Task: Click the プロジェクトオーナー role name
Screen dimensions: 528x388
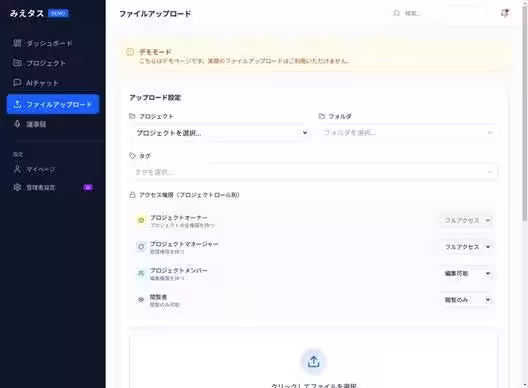Action: 178,218
